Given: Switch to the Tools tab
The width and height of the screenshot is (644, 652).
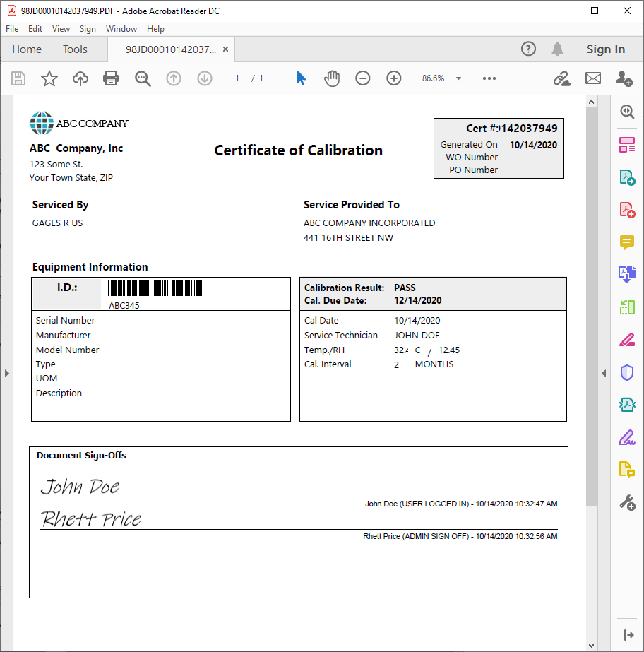Looking at the screenshot, I should 75,49.
